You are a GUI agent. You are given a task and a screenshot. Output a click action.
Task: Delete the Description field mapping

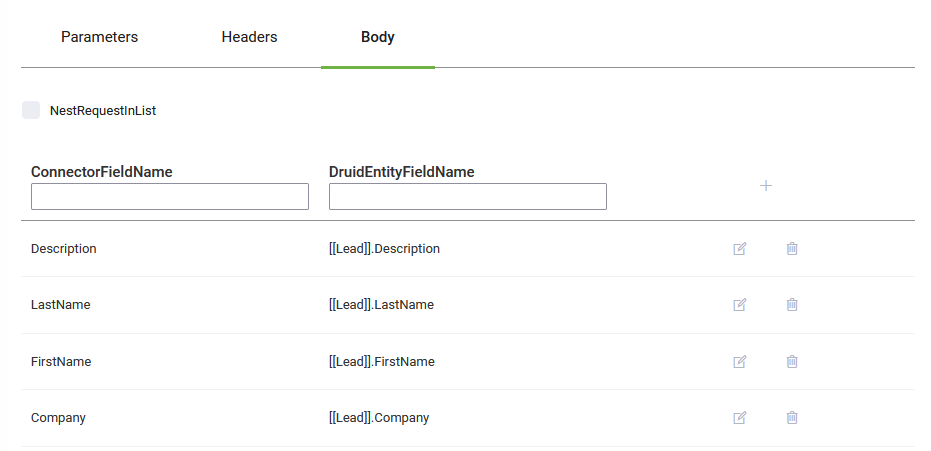(792, 249)
